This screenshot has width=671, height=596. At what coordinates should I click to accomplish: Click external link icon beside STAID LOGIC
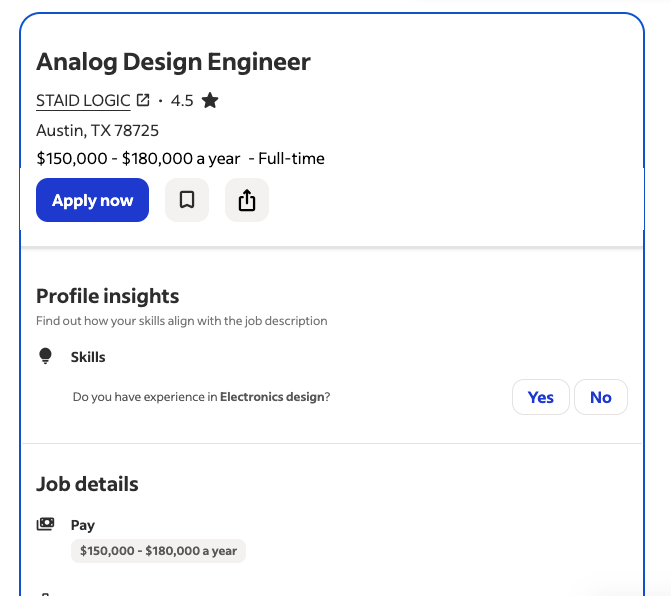pos(143,100)
